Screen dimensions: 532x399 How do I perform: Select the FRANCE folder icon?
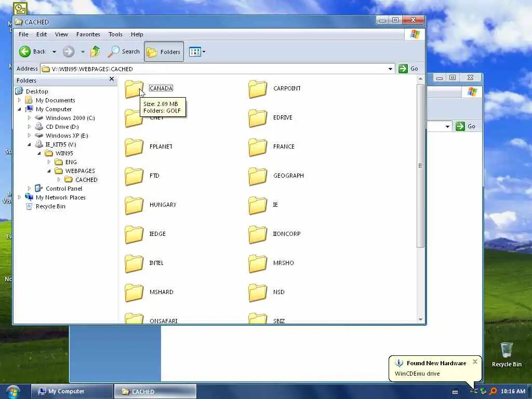click(258, 147)
